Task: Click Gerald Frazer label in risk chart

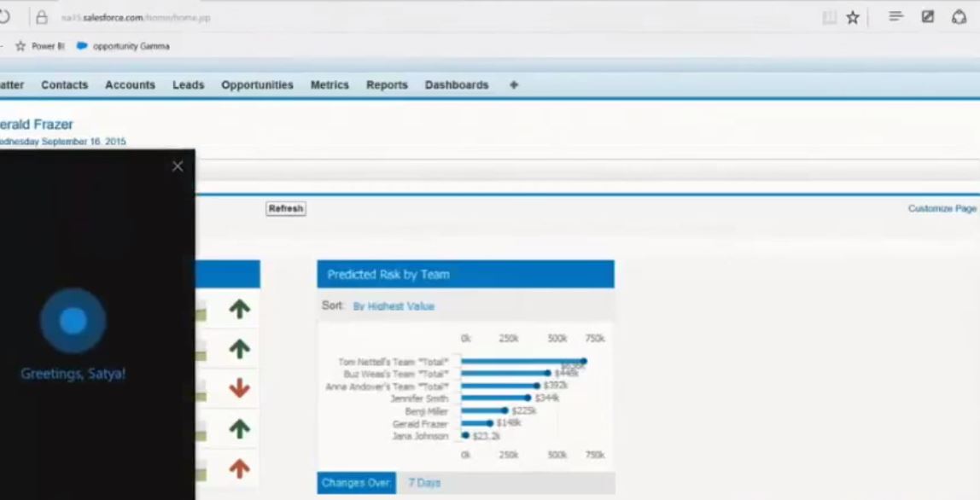Action: (420, 424)
